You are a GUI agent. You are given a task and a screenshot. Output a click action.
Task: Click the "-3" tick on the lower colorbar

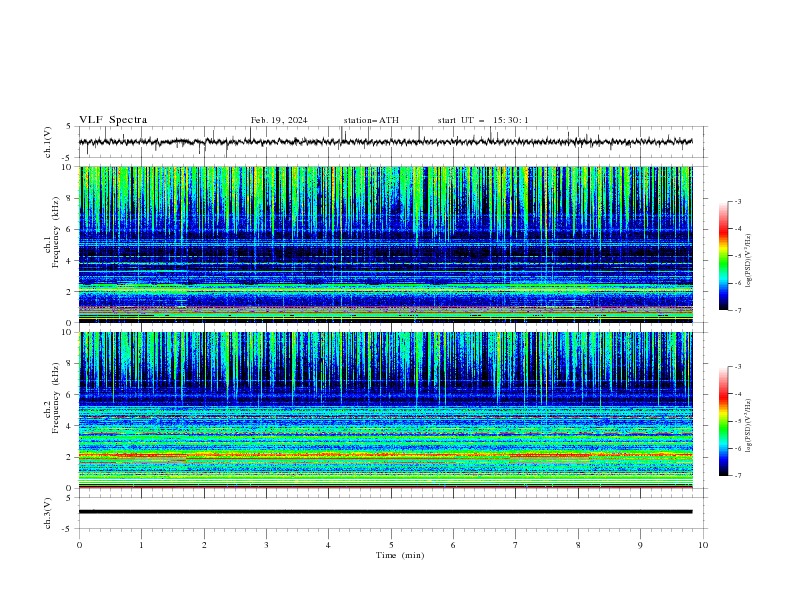point(738,367)
